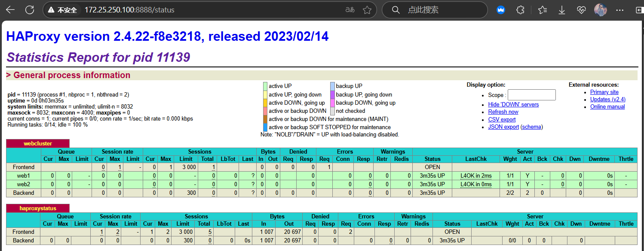The image size is (644, 251).
Task: Click the webcluster Frontend row label
Action: pyautogui.click(x=24, y=167)
